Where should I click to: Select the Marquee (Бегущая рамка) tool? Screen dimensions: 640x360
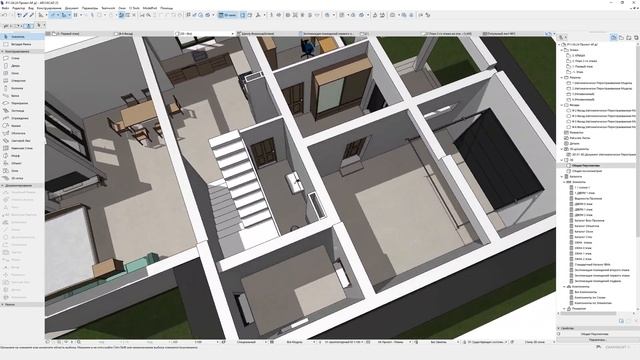[22, 44]
